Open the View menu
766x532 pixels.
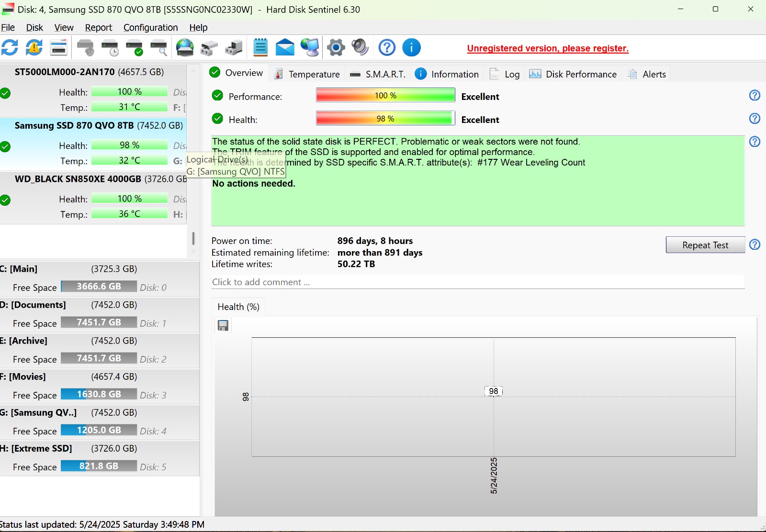coord(64,27)
